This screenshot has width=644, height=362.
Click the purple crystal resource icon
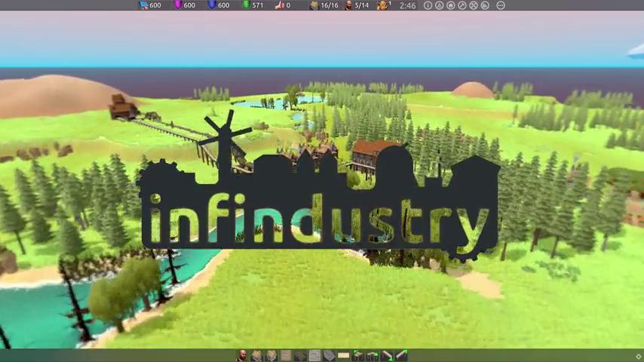[x=178, y=5]
